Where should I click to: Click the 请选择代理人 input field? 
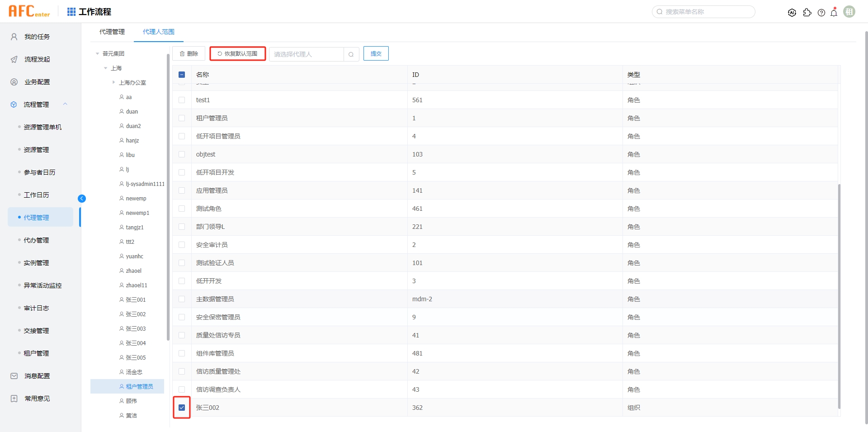click(307, 54)
